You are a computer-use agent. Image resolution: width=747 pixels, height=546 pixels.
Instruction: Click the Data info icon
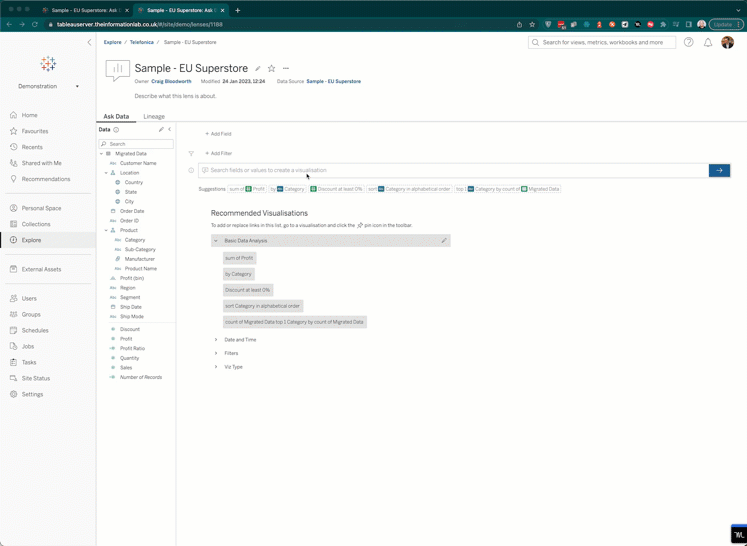116,130
